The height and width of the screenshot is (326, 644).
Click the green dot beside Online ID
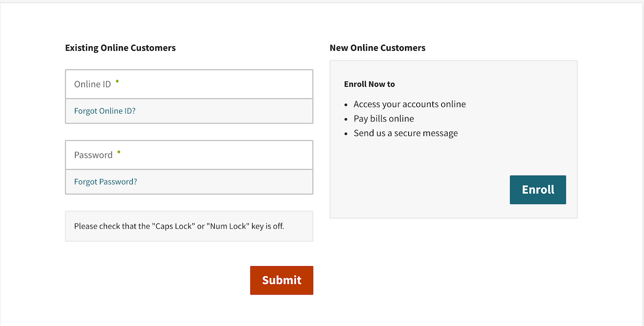click(x=117, y=81)
